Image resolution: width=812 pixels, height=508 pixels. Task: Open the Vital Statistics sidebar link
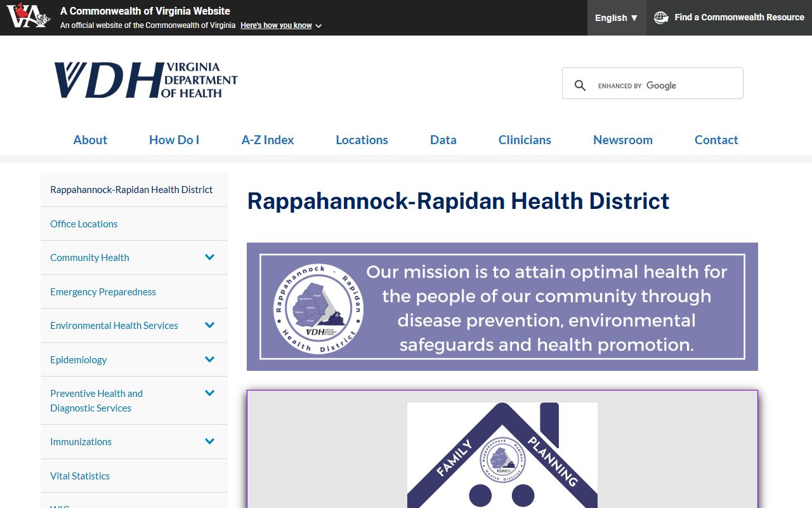tap(80, 476)
